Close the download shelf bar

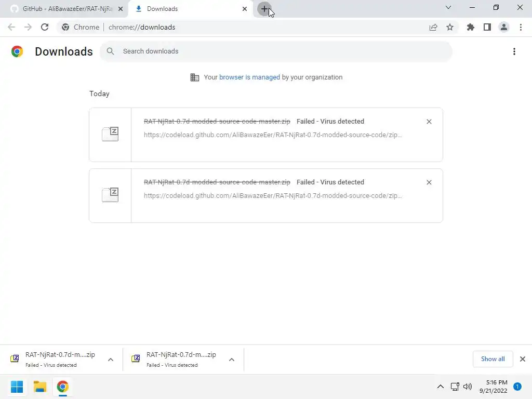[523, 359]
